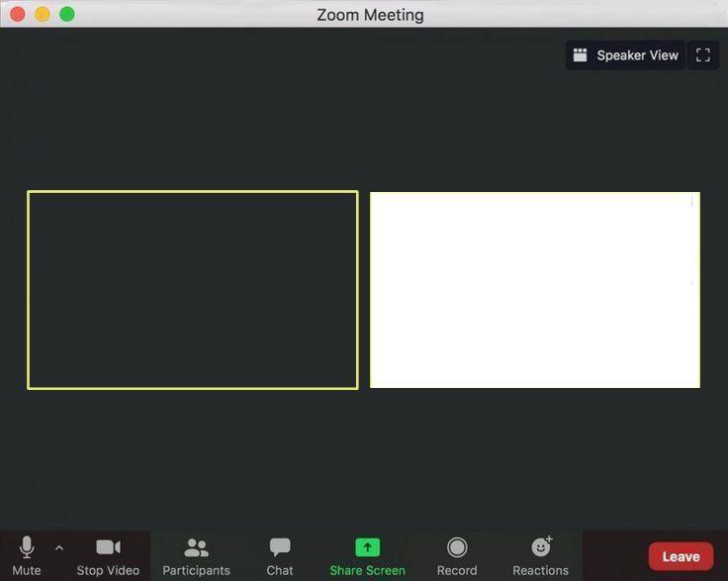Maximize the window with green button
Screen dimensions: 728x581
[x=67, y=14]
